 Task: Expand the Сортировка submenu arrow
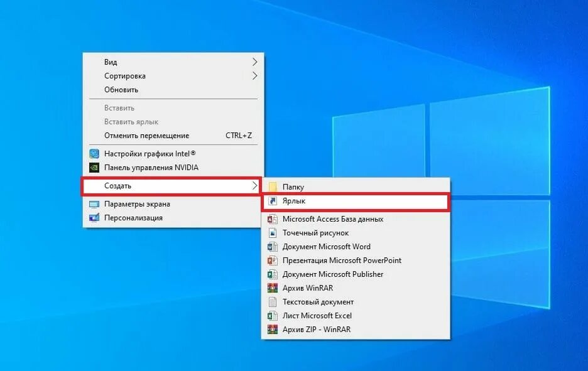point(254,76)
